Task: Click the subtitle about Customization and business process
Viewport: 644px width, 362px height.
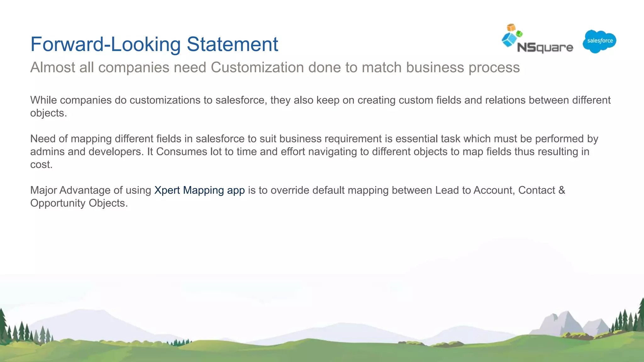Action: pyautogui.click(x=275, y=67)
